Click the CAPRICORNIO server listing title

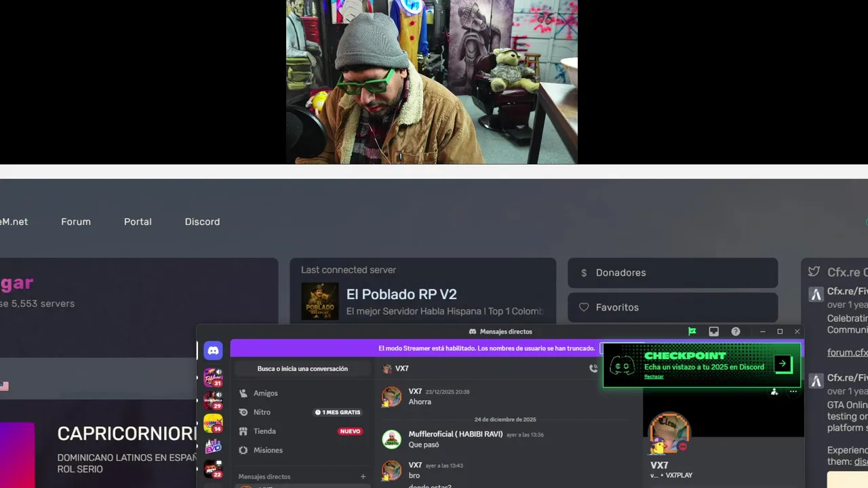click(127, 434)
